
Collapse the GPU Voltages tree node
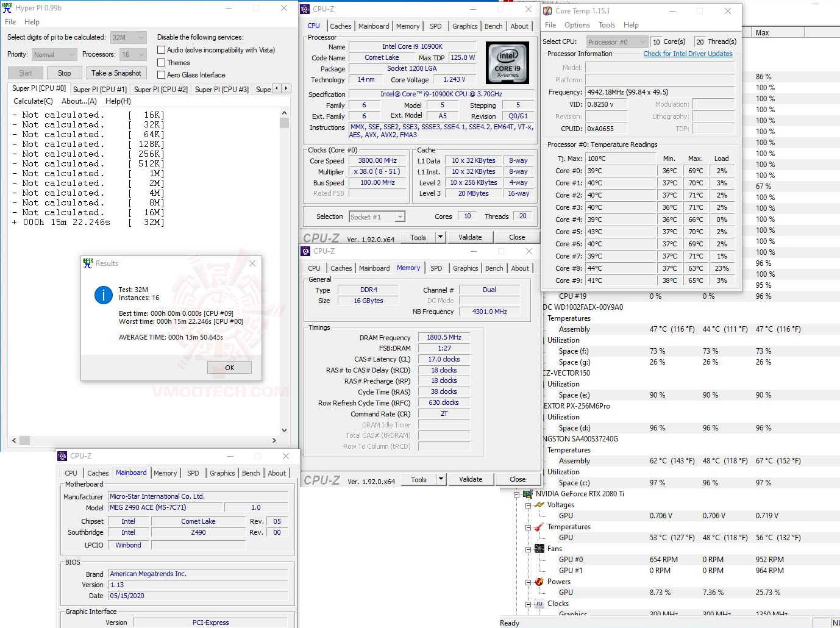(x=528, y=505)
